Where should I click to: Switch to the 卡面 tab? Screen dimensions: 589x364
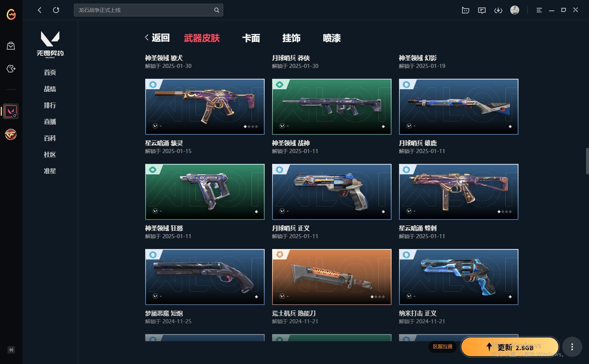[251, 38]
